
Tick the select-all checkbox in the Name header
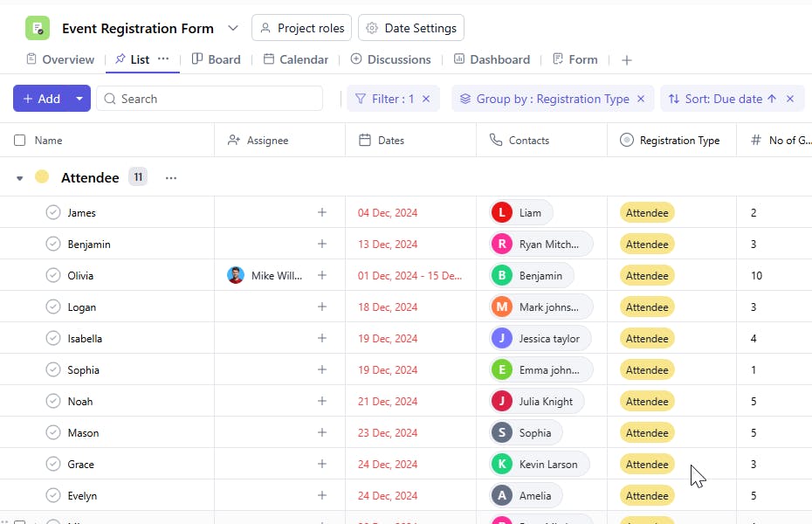click(x=20, y=140)
